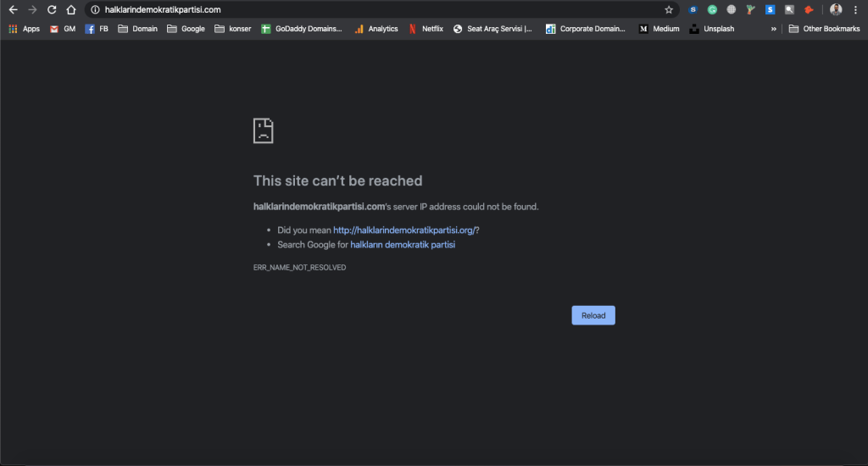View site information icon in address bar
The height and width of the screenshot is (466, 868).
94,10
